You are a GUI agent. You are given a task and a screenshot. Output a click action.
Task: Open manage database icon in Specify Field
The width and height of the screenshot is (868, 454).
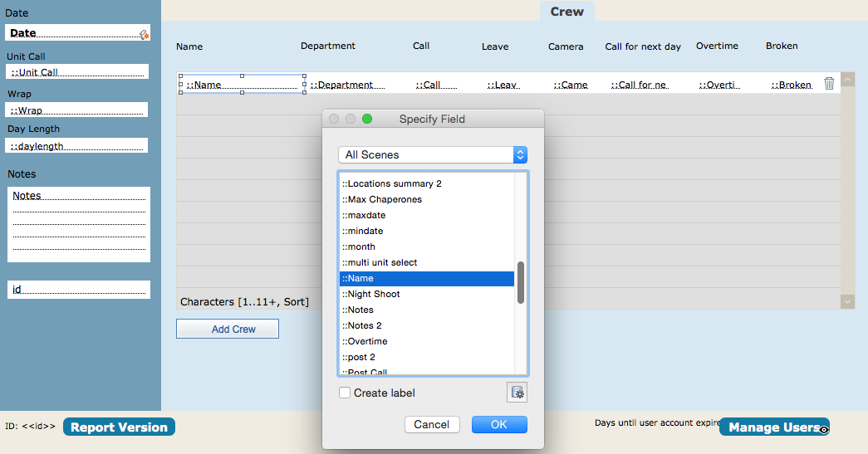(517, 393)
